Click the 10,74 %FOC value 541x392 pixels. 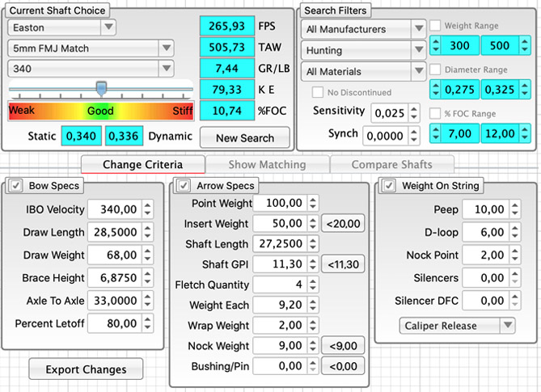[x=227, y=110]
